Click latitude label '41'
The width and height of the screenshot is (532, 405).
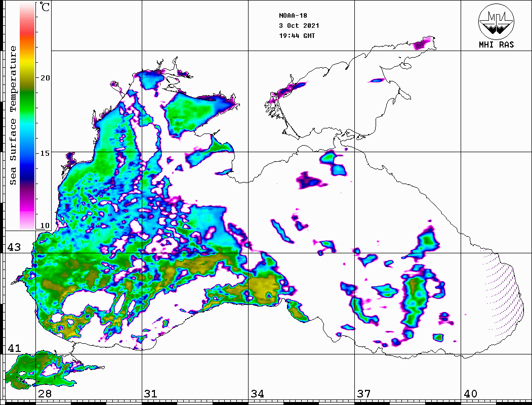point(14,348)
